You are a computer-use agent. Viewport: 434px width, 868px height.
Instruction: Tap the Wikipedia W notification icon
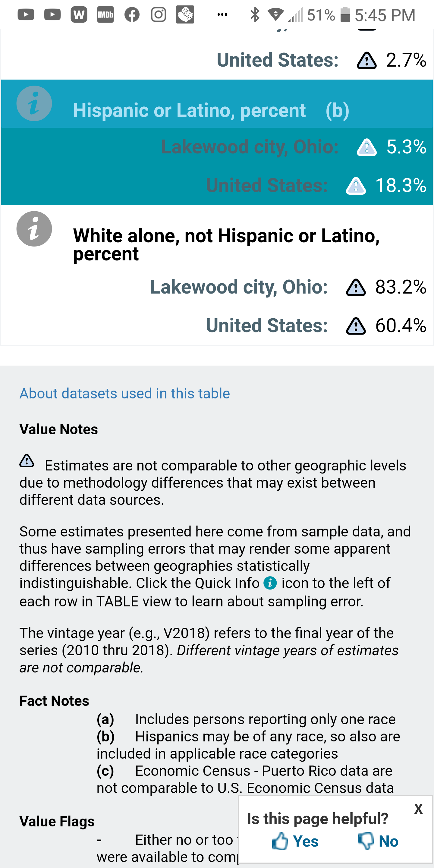click(79, 14)
